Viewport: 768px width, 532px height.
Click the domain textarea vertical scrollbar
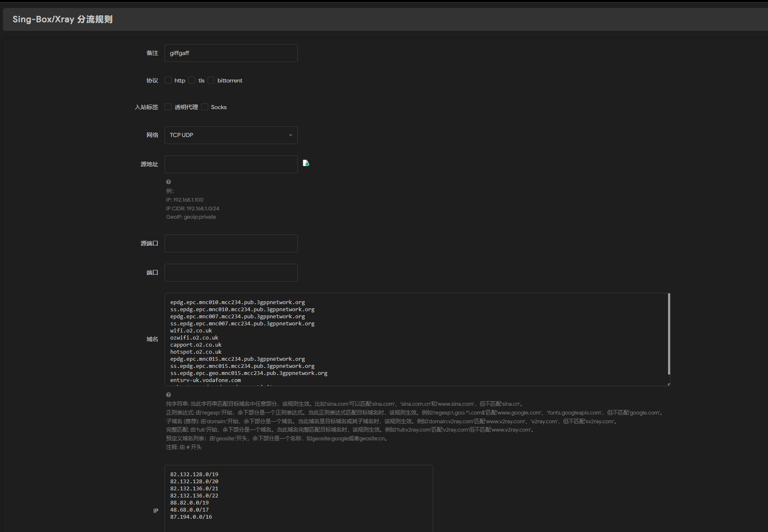click(x=668, y=334)
